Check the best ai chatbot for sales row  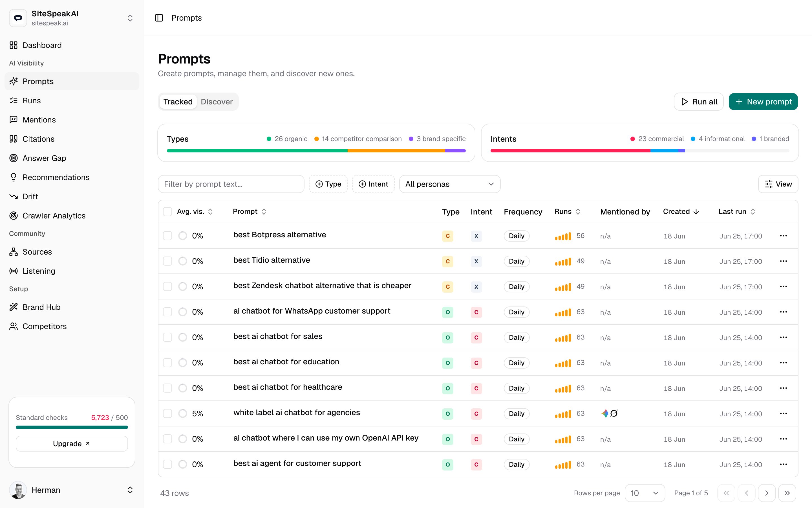(x=167, y=337)
